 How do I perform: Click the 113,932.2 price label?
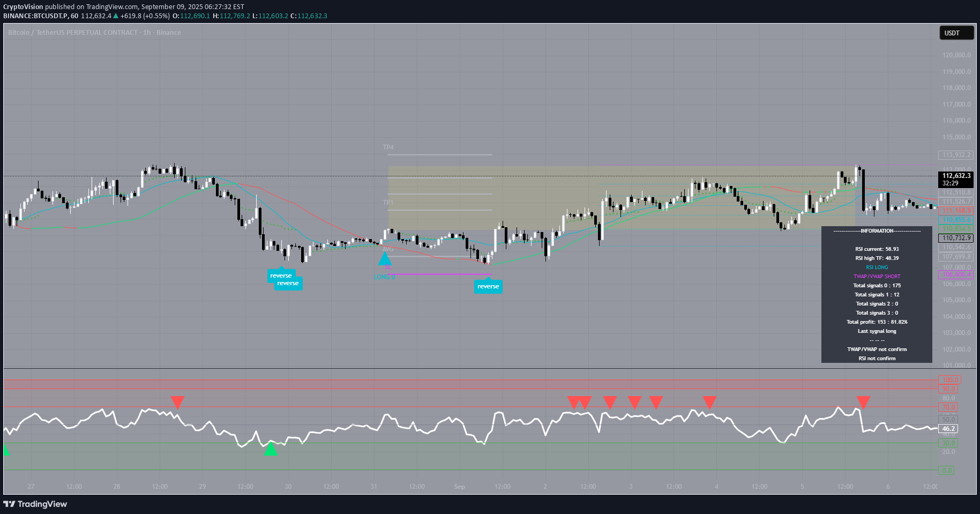tap(956, 155)
